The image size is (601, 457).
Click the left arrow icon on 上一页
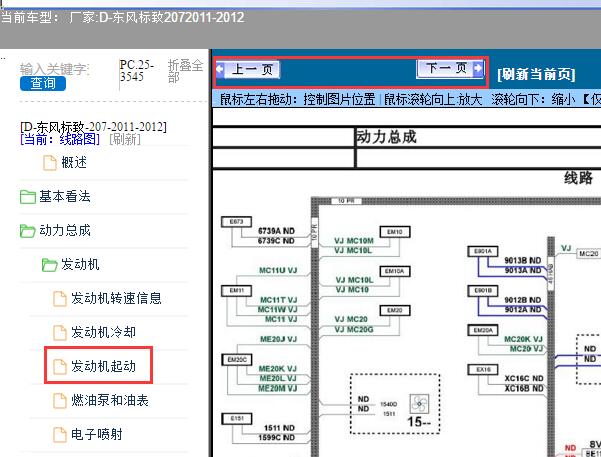(x=220, y=69)
